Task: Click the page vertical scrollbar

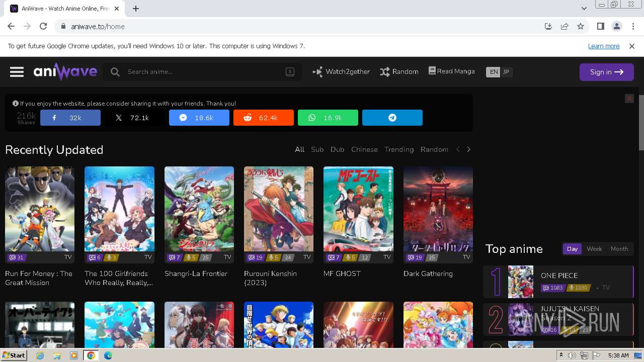Action: (641, 122)
